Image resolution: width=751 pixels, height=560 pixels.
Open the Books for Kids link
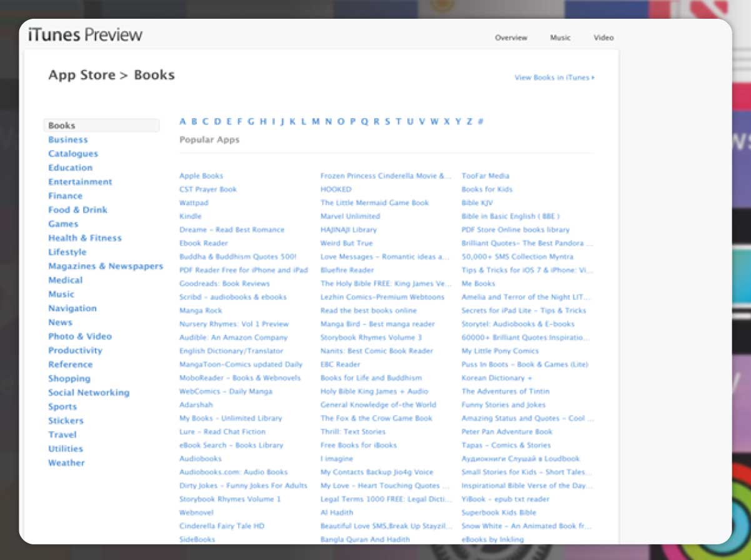coord(487,189)
